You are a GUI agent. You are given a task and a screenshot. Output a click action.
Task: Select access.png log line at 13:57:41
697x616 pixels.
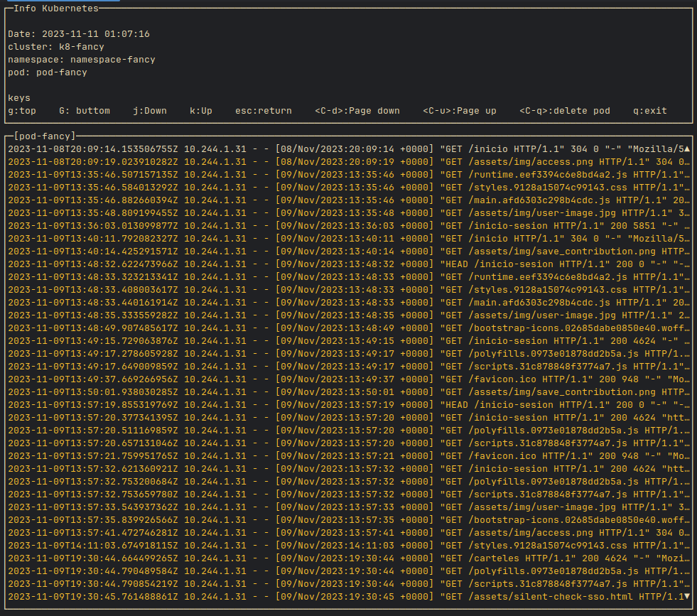tap(348, 533)
